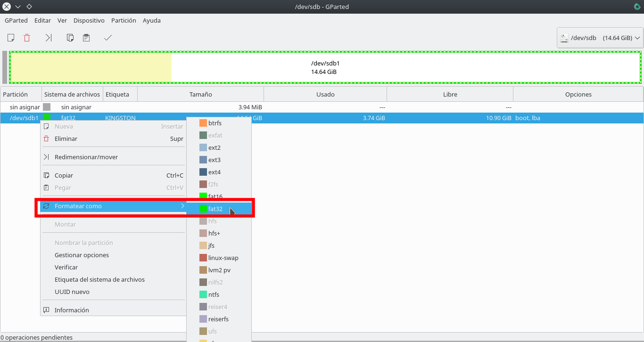
Task: Format as linux-swap from the submenu
Action: [x=219, y=258]
